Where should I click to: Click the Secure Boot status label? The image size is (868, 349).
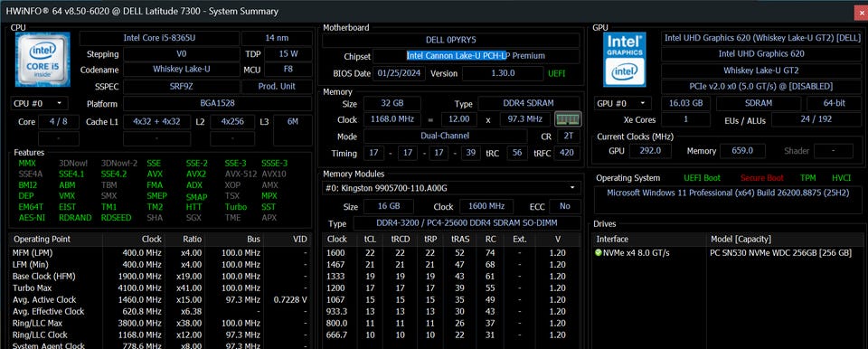click(x=761, y=178)
